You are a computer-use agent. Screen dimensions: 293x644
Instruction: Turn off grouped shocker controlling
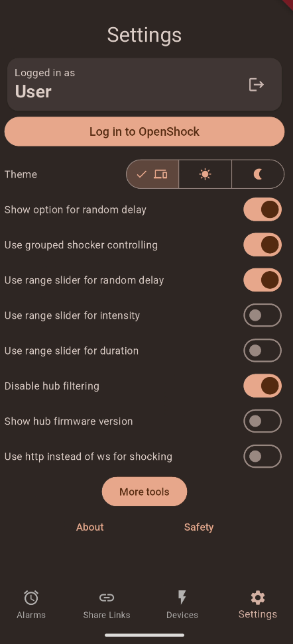[x=263, y=244]
